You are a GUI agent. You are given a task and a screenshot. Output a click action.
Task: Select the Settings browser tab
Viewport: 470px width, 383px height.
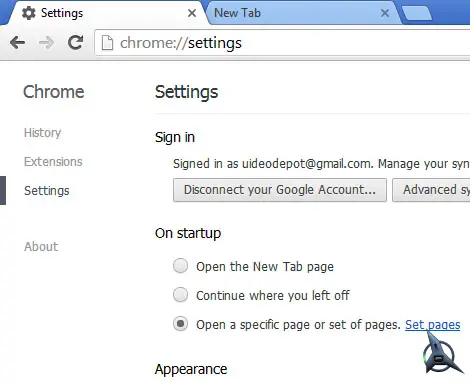click(107, 13)
